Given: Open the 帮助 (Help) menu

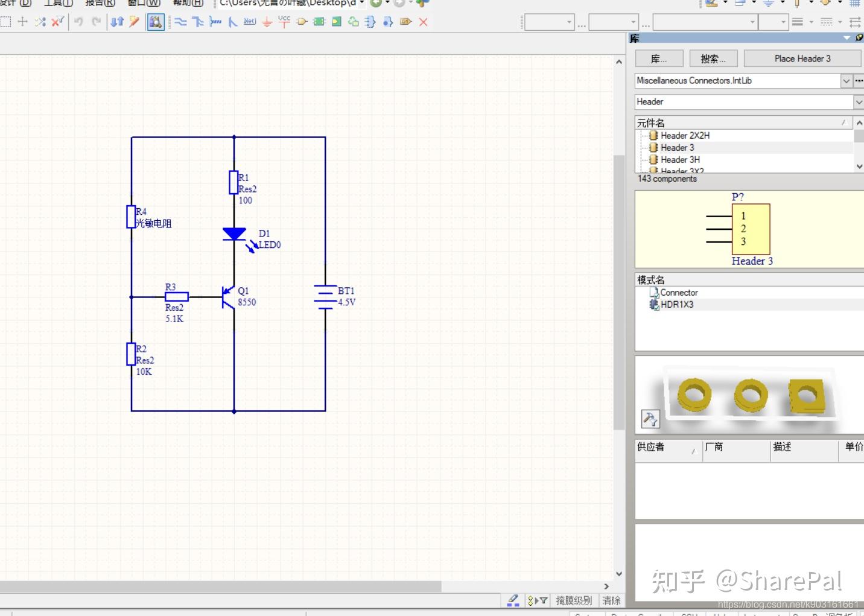Looking at the screenshot, I should (187, 3).
